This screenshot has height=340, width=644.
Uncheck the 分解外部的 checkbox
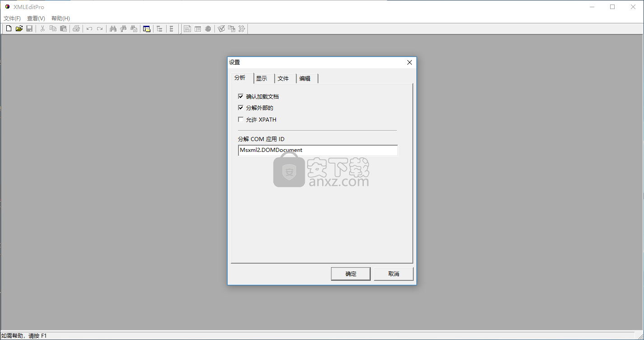coord(241,108)
